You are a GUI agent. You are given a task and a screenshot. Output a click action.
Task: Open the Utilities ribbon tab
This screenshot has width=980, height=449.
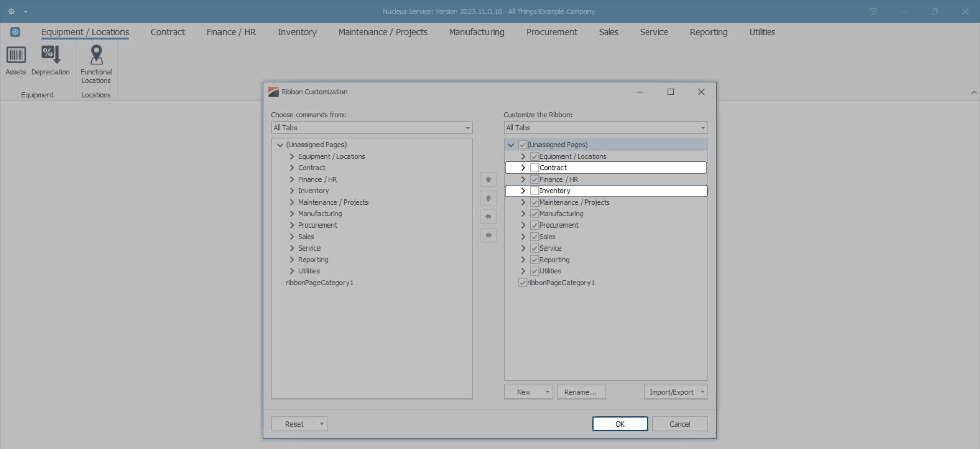click(762, 32)
